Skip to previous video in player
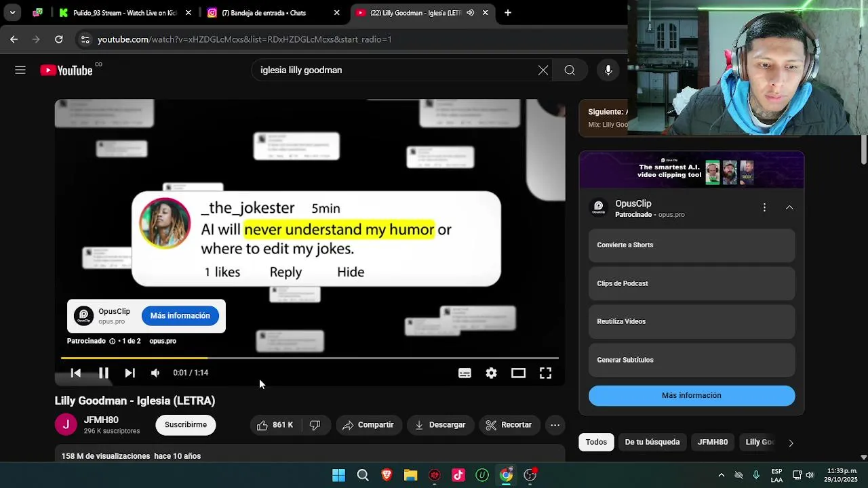Image resolution: width=868 pixels, height=488 pixels. (76, 373)
